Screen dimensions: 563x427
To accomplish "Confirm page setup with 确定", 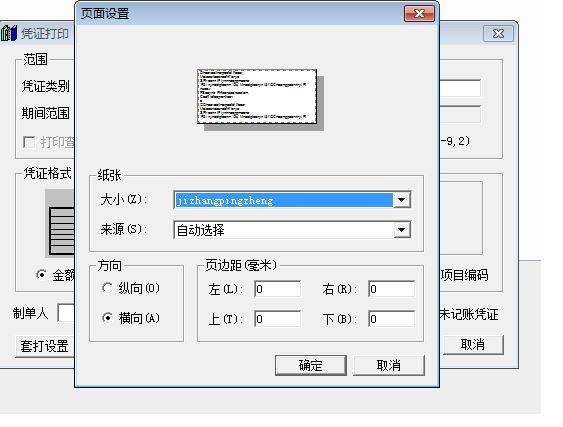I will (311, 365).
